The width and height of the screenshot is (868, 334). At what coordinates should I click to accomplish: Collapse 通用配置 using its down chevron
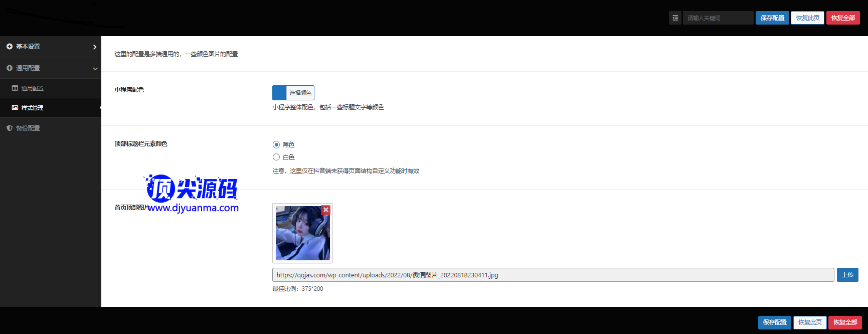[x=95, y=69]
